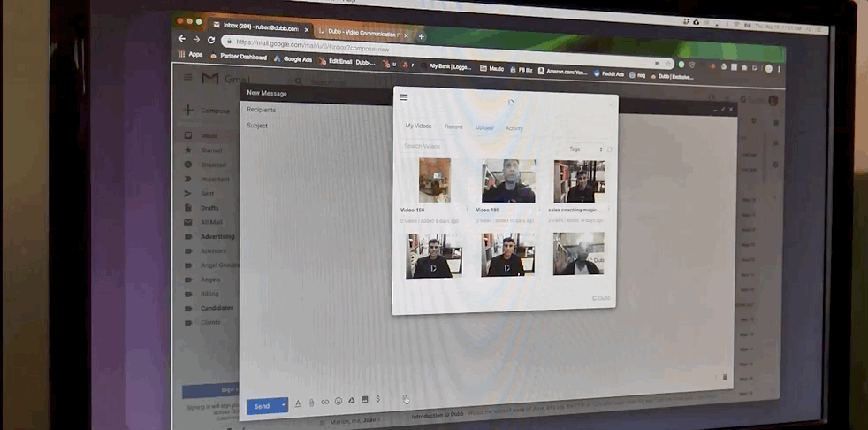868x430 pixels.
Task: Insert files using Google Drive
Action: [352, 400]
